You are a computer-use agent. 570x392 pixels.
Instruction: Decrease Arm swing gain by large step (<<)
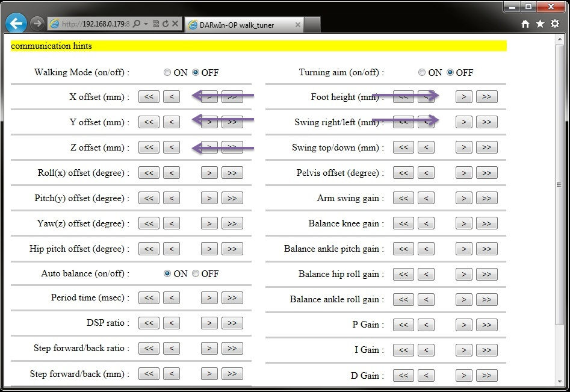coord(403,198)
